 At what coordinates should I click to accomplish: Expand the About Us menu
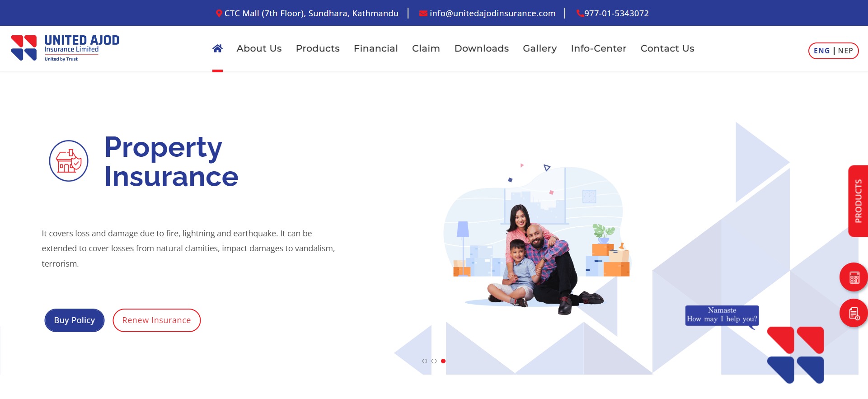(259, 48)
